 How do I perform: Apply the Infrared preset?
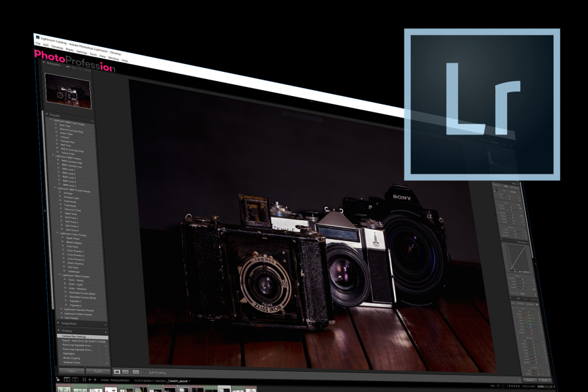point(65,137)
